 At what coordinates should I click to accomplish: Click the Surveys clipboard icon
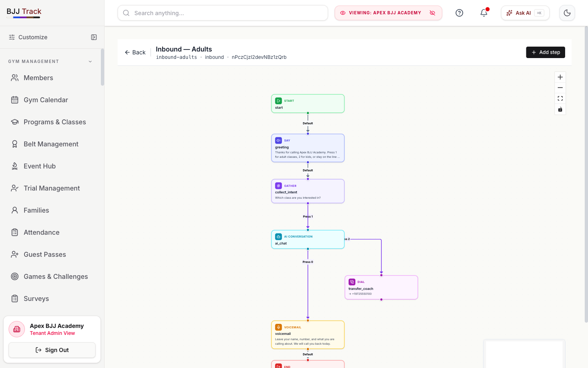tap(15, 298)
